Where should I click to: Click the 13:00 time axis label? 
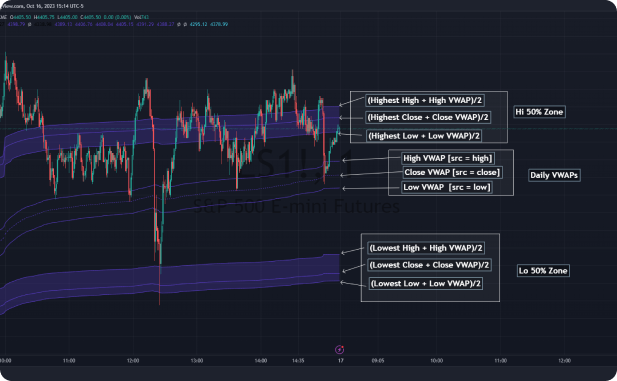tap(197, 361)
